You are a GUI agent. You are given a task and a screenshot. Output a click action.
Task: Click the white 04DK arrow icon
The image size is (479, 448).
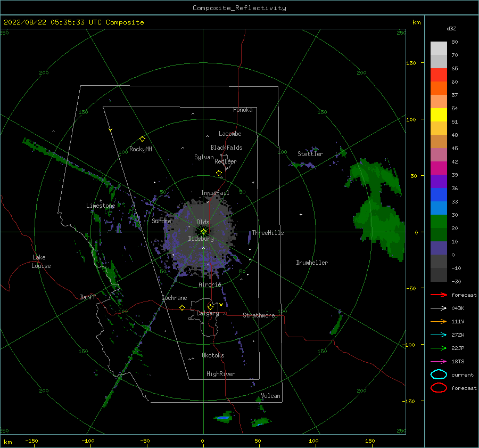tap(439, 308)
